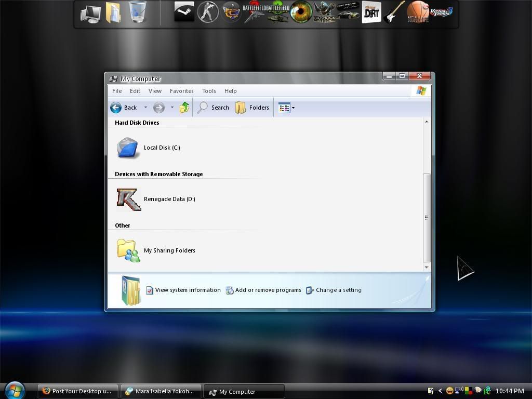Click the vertical scrollbar thumb
Image resolution: width=532 pixels, height=399 pixels.
(427, 217)
